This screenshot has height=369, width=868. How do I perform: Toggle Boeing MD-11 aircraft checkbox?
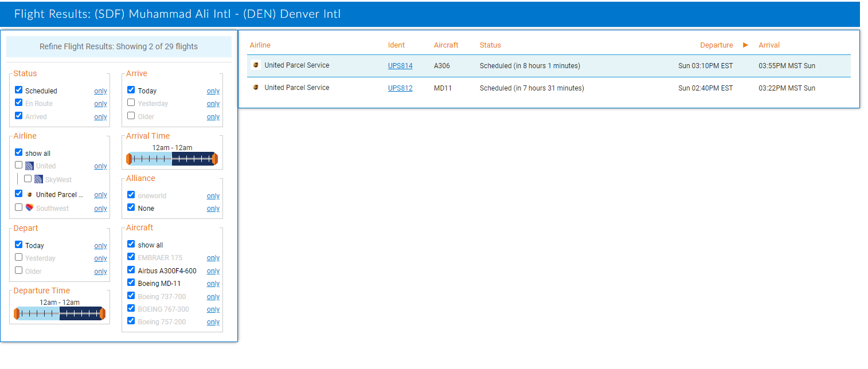(x=131, y=282)
